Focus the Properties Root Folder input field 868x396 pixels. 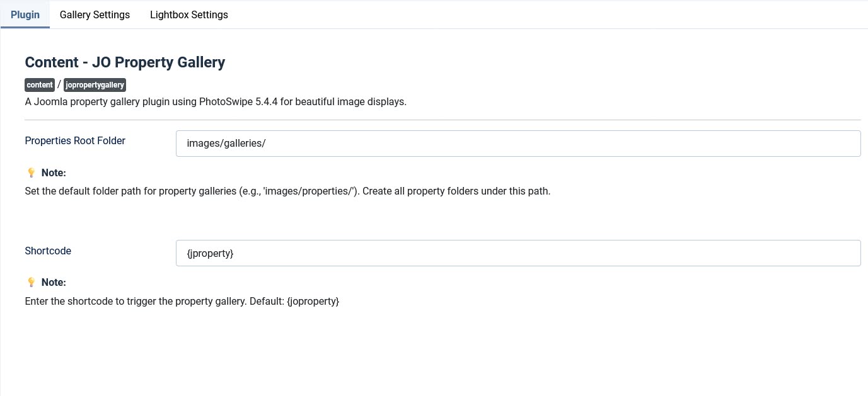(x=518, y=144)
